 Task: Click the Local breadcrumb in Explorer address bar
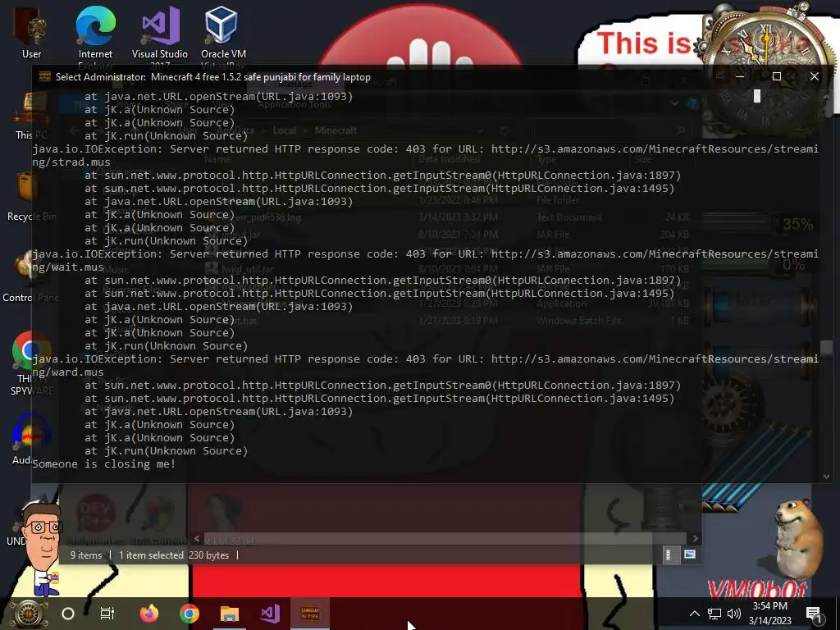284,130
